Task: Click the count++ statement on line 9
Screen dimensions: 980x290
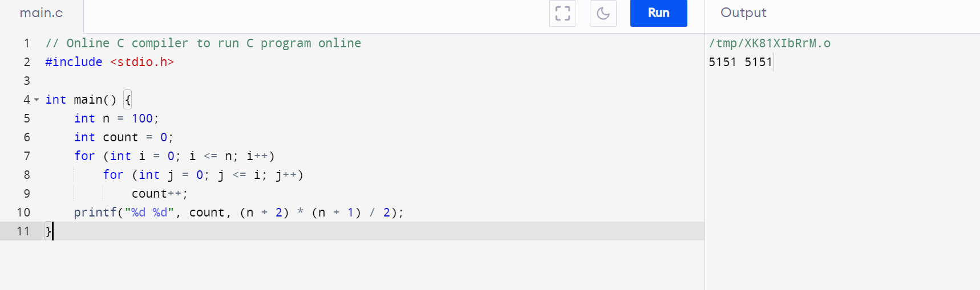Action: (160, 194)
